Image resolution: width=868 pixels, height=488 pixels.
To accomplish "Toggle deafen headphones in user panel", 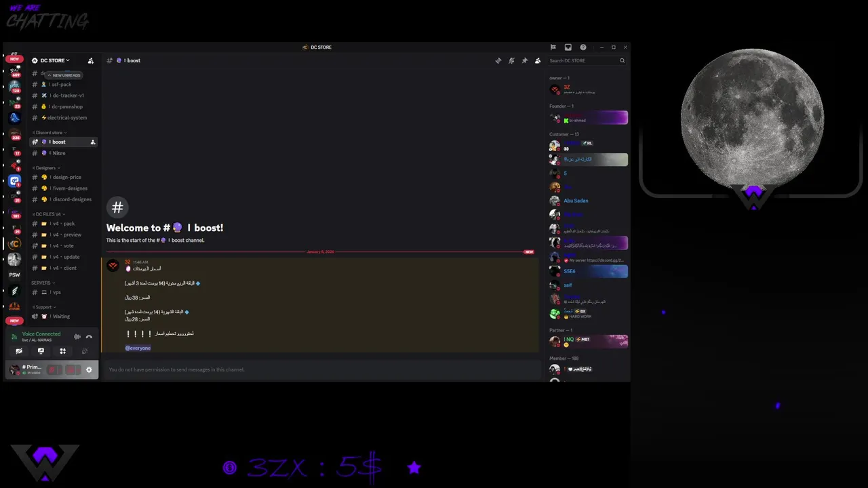I will click(71, 369).
